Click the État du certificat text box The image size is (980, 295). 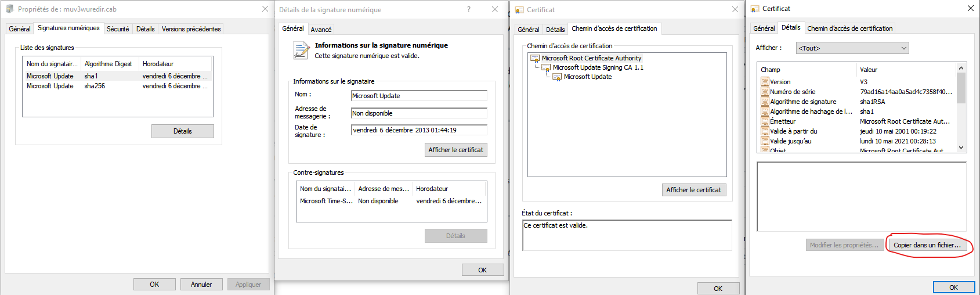pyautogui.click(x=627, y=235)
